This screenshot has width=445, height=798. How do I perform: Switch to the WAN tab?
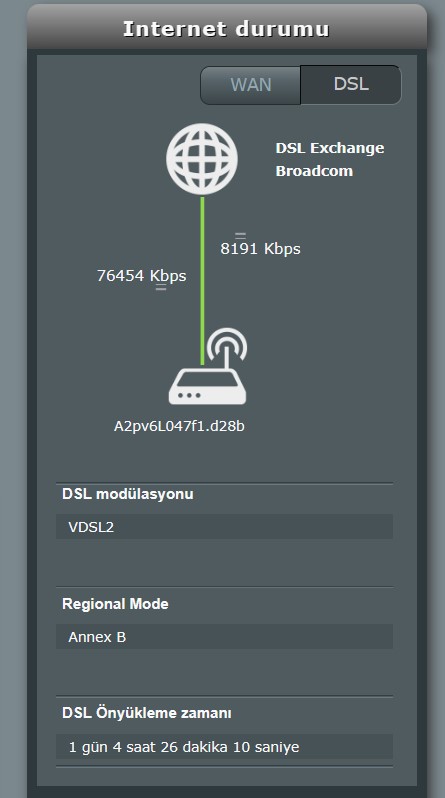click(x=251, y=85)
